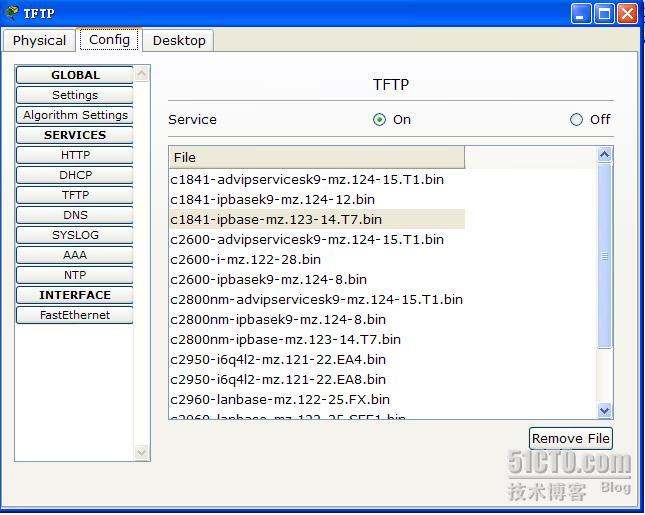Open the SYSLOG service config
Image resolution: width=645 pixels, height=515 pixels.
75,235
